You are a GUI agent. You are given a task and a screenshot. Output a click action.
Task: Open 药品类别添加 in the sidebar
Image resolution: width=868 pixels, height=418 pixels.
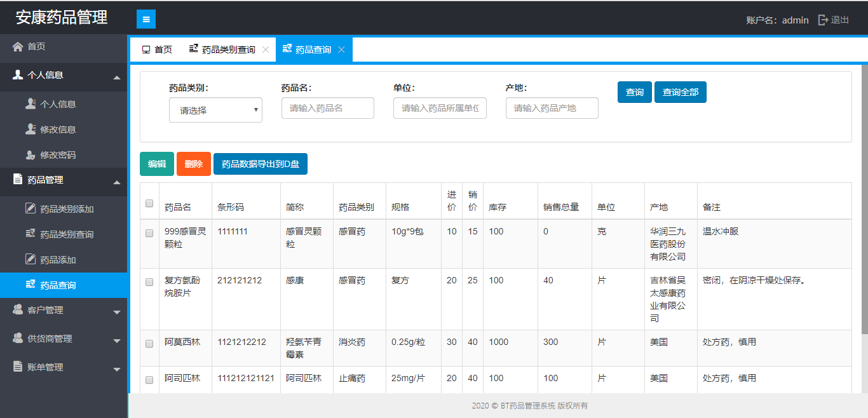tap(64, 208)
